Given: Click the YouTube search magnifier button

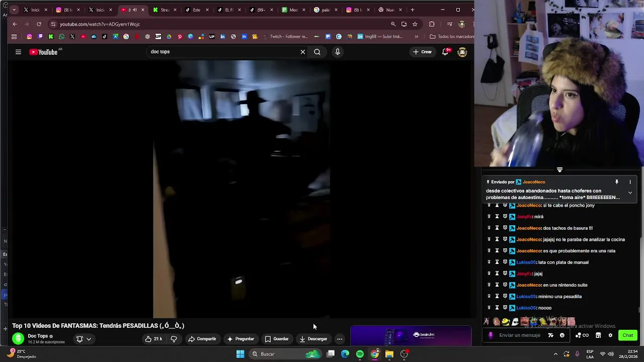Looking at the screenshot, I should (x=317, y=52).
